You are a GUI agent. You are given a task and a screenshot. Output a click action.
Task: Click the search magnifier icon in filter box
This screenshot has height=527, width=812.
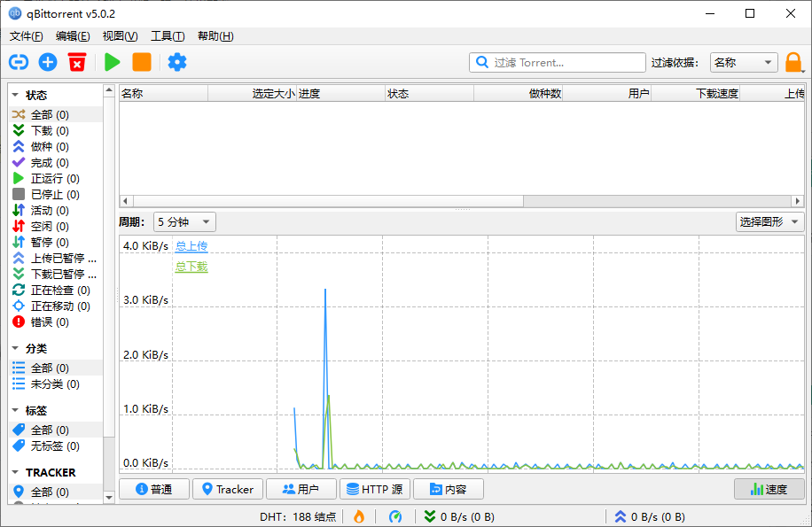(482, 62)
